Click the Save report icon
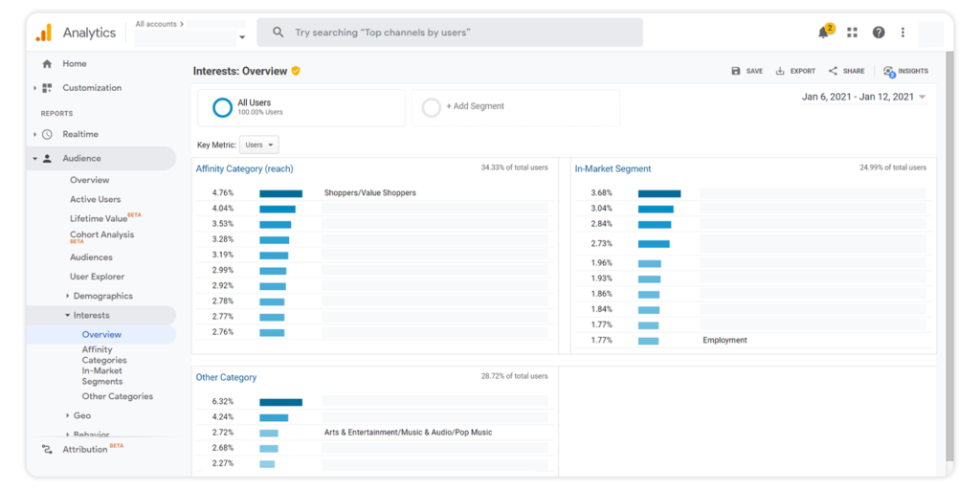 click(736, 71)
